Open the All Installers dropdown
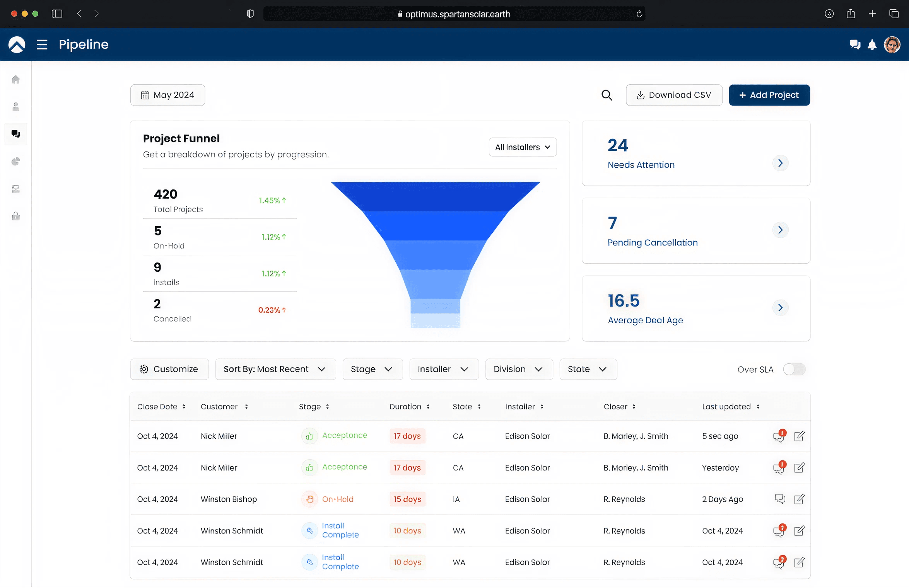Image resolution: width=909 pixels, height=588 pixels. 522,147
